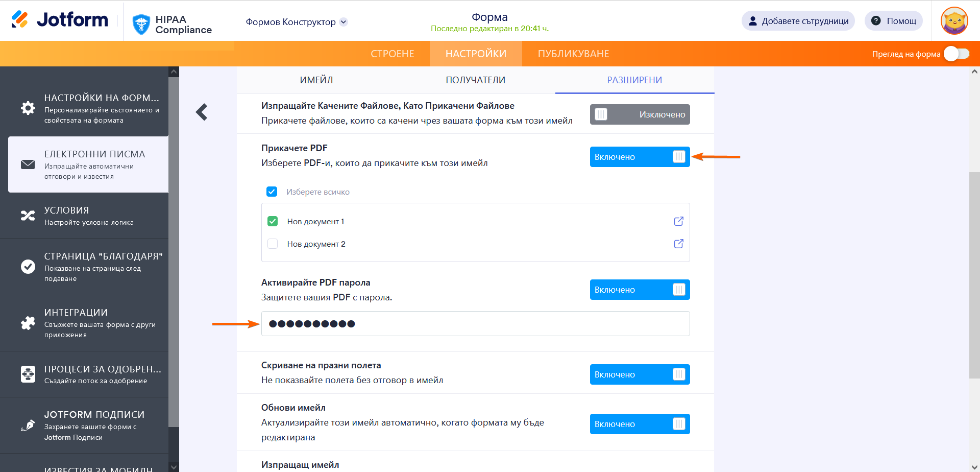
Task: Click Добавете сътрудници button
Action: 798,21
